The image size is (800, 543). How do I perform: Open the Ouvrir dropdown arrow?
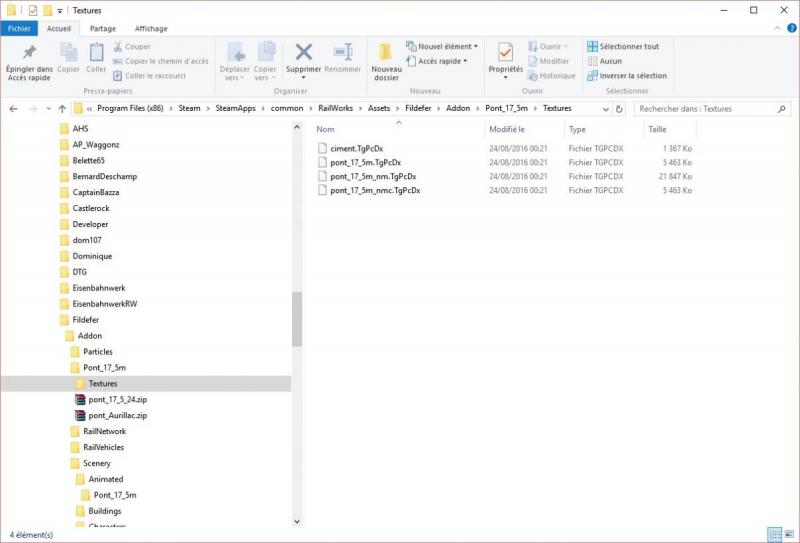click(566, 46)
